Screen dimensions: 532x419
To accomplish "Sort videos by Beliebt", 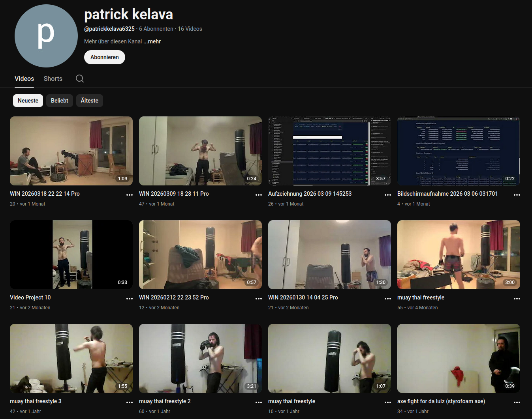I will (x=60, y=101).
